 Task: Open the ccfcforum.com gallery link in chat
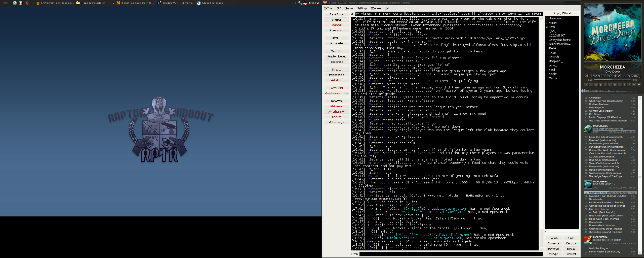pos(457,38)
